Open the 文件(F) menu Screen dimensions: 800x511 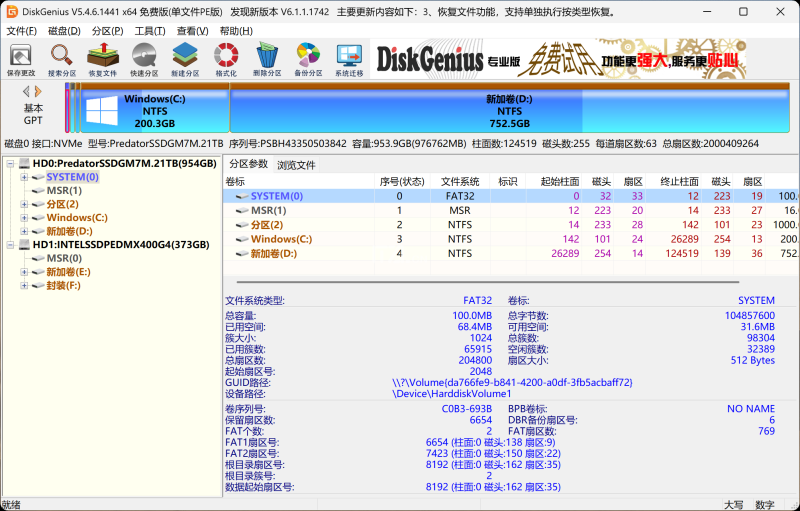click(21, 31)
